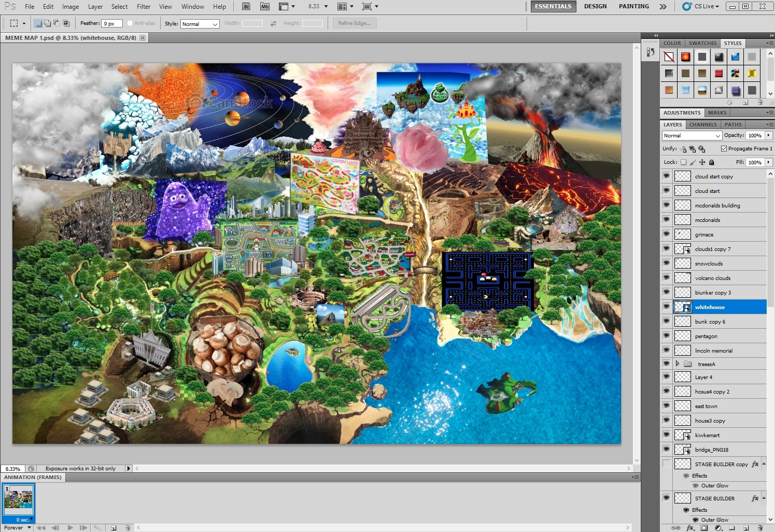Toggle visibility of the grimace layer
The image size is (775, 532).
[x=666, y=234]
